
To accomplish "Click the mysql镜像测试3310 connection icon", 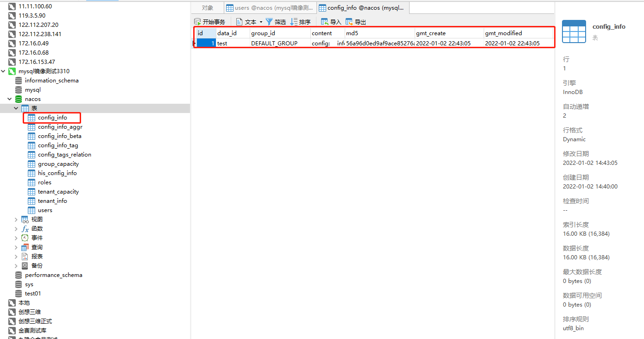I will [x=12, y=71].
